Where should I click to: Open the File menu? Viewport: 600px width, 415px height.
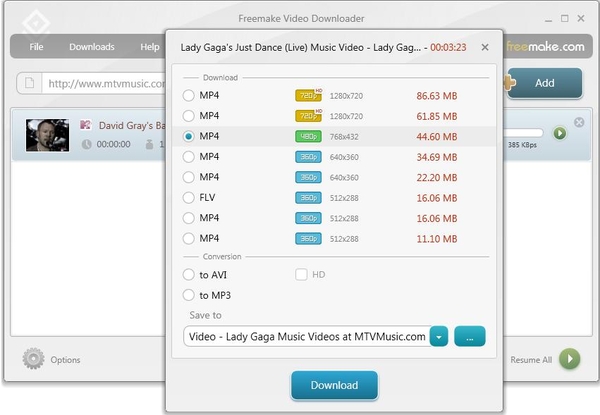[37, 47]
